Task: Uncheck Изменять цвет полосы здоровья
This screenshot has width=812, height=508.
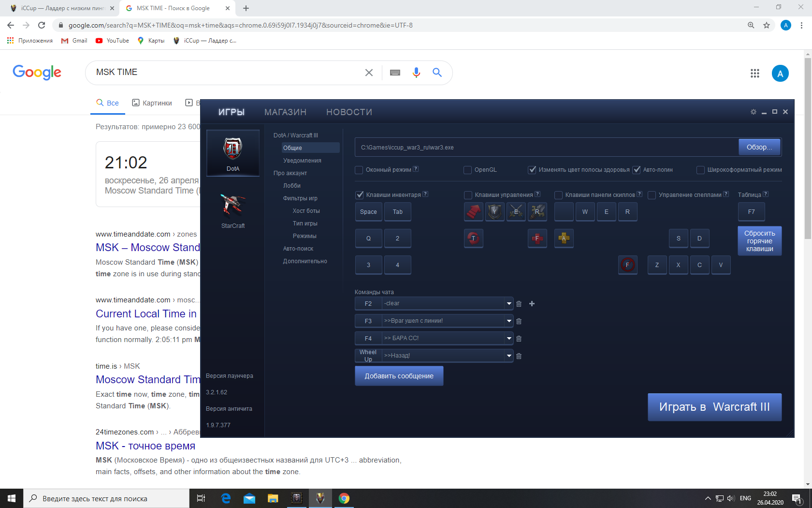Action: pyautogui.click(x=532, y=170)
